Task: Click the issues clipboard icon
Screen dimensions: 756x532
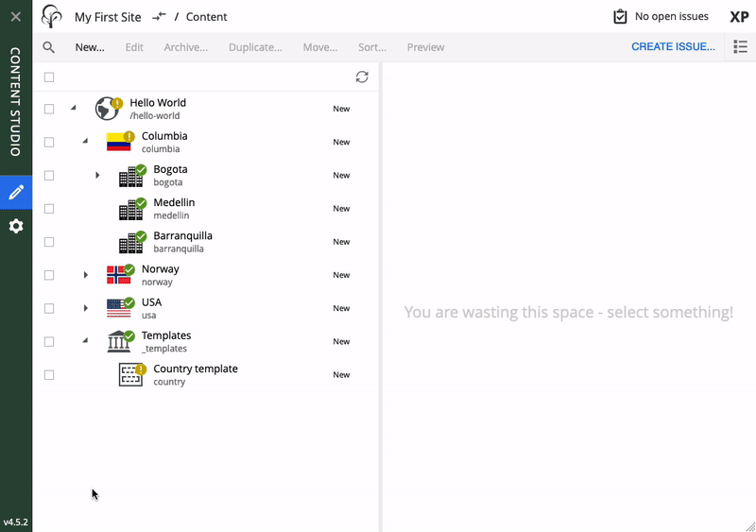Action: coord(620,16)
